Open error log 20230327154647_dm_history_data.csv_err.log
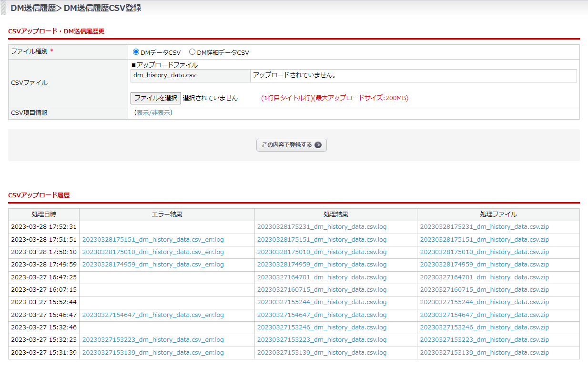 point(153,315)
